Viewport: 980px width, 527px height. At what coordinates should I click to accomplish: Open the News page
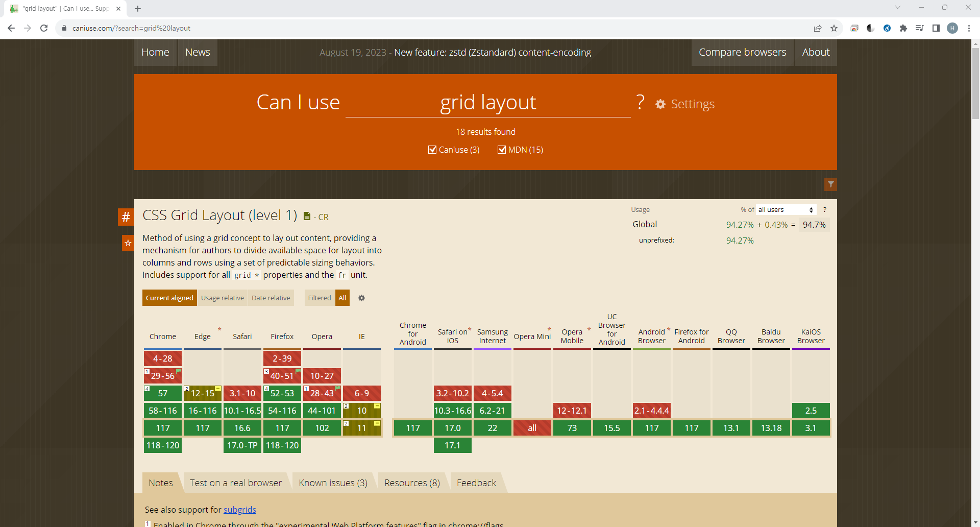pyautogui.click(x=198, y=52)
